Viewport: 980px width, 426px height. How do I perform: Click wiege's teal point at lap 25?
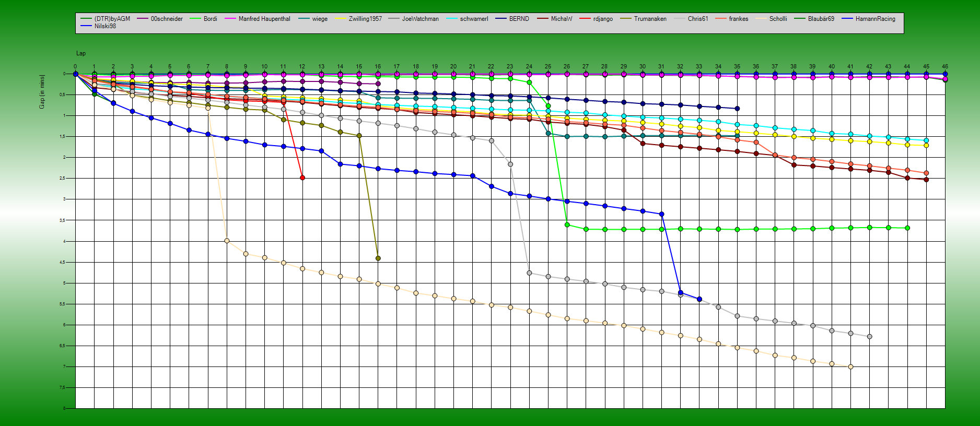(548, 133)
